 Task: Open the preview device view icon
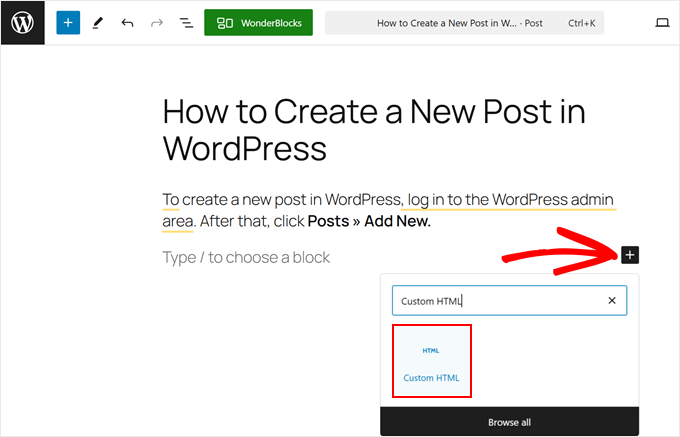(x=661, y=22)
